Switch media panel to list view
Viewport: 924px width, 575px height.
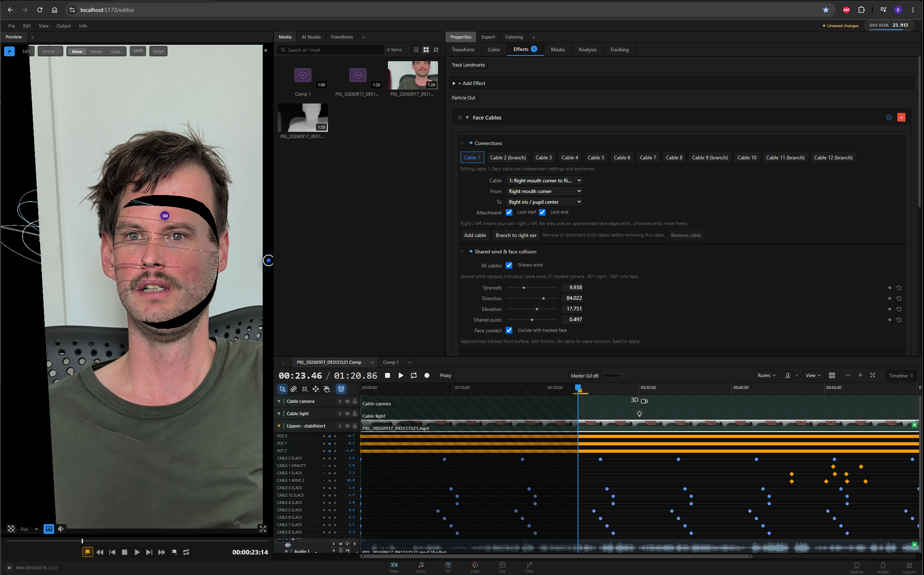coord(416,50)
